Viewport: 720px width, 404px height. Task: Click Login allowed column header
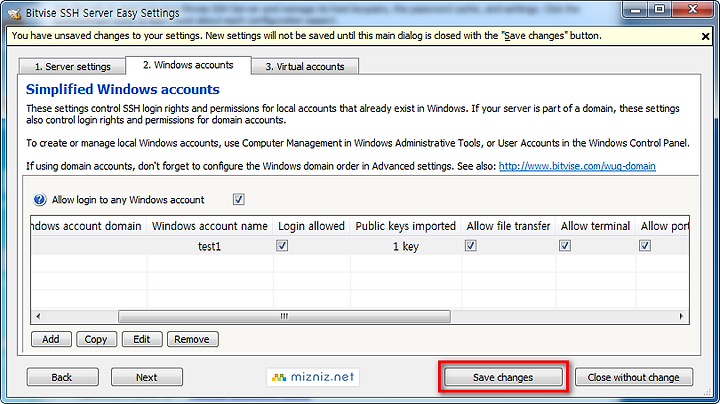pos(311,226)
